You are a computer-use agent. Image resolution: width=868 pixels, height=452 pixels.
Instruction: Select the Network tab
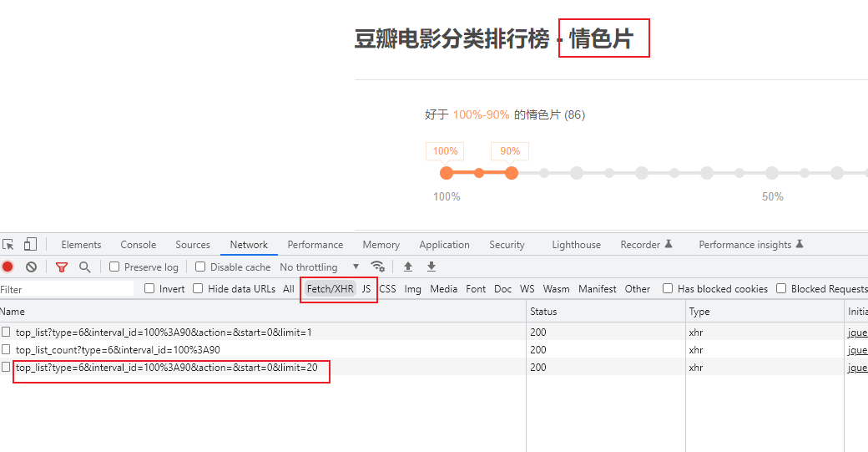pos(249,244)
